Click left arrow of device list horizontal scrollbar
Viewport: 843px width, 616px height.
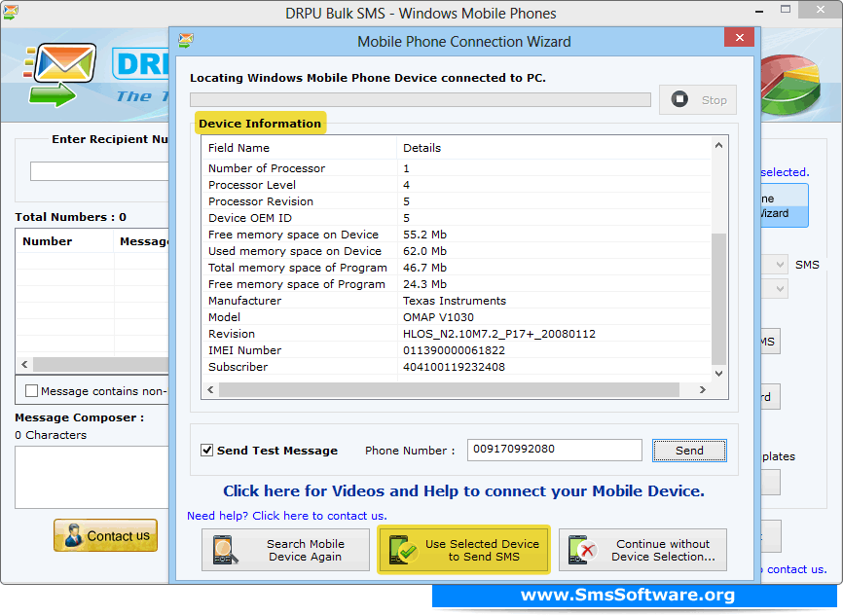pos(210,389)
